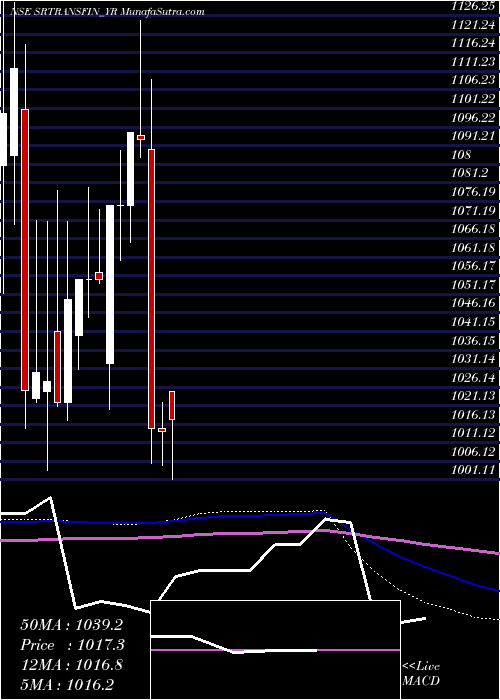Click the 1111.23 price axis label
The width and height of the screenshot is (500, 700).
tap(474, 62)
